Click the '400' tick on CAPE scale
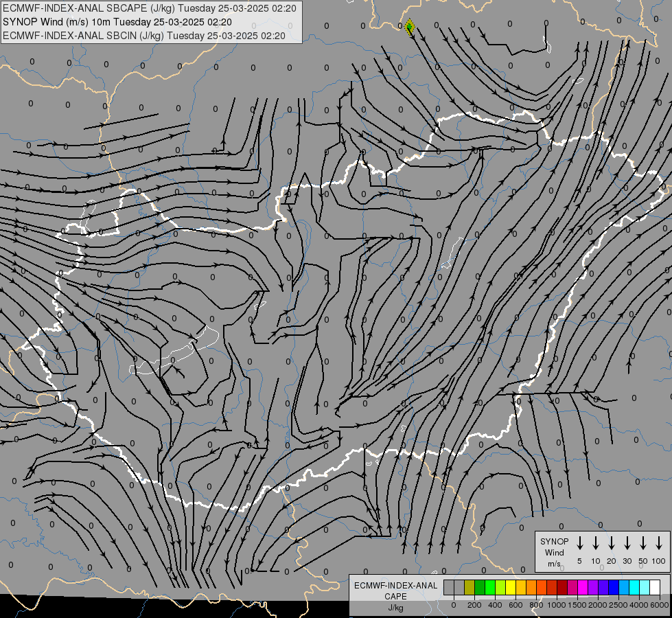The height and width of the screenshot is (618, 672). point(495,605)
